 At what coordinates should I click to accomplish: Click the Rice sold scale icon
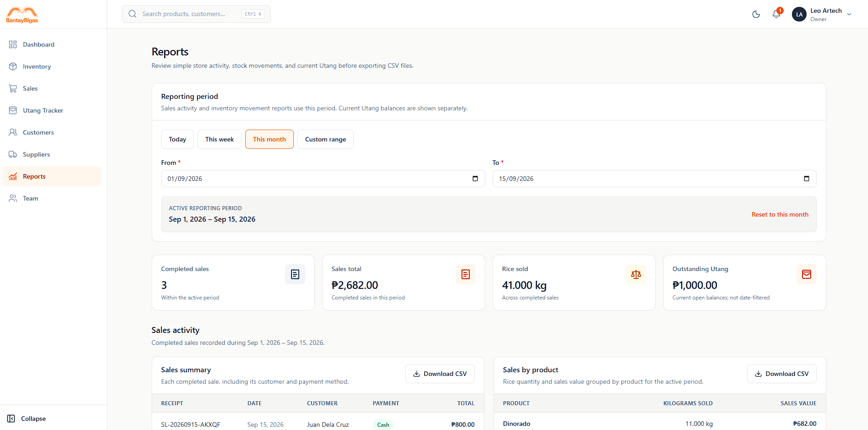click(636, 274)
